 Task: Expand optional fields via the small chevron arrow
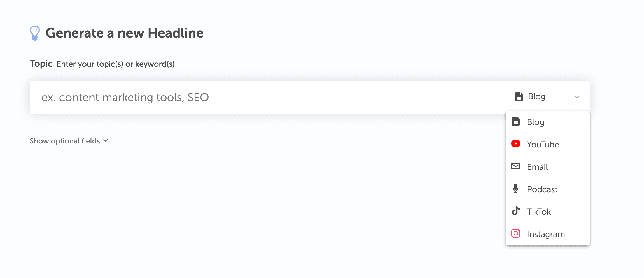tap(106, 141)
